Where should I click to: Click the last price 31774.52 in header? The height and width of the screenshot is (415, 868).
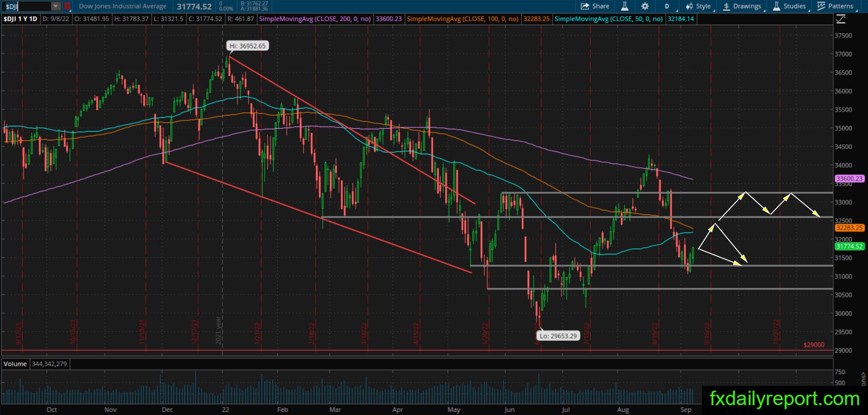[194, 6]
